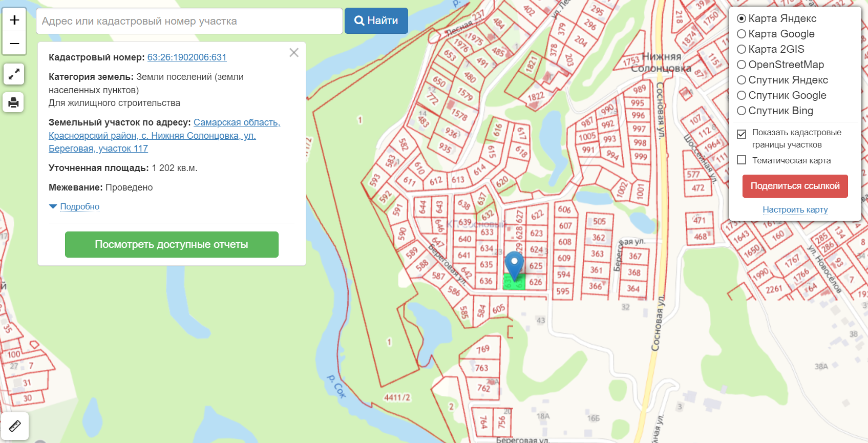Click parcel 468 on the map
Viewport: 868px width, 443px height.
tap(701, 237)
